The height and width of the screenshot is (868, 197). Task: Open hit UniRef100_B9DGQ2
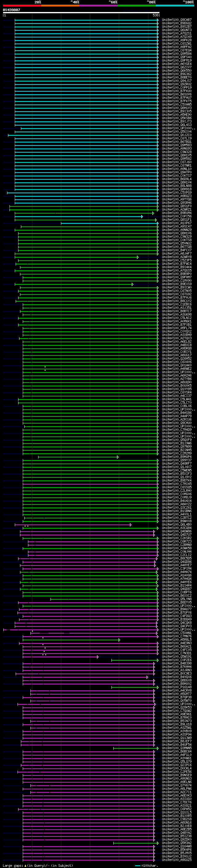tap(177, 23)
